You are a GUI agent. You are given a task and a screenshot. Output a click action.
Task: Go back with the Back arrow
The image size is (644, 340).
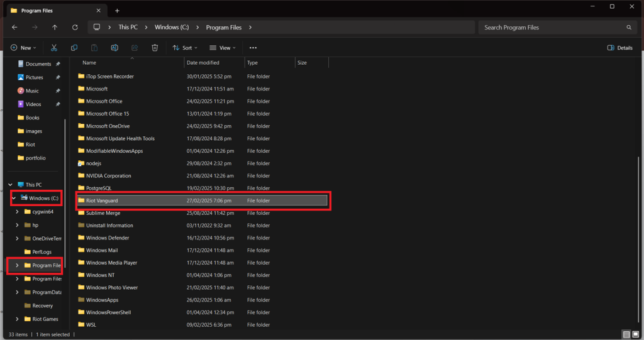[15, 27]
